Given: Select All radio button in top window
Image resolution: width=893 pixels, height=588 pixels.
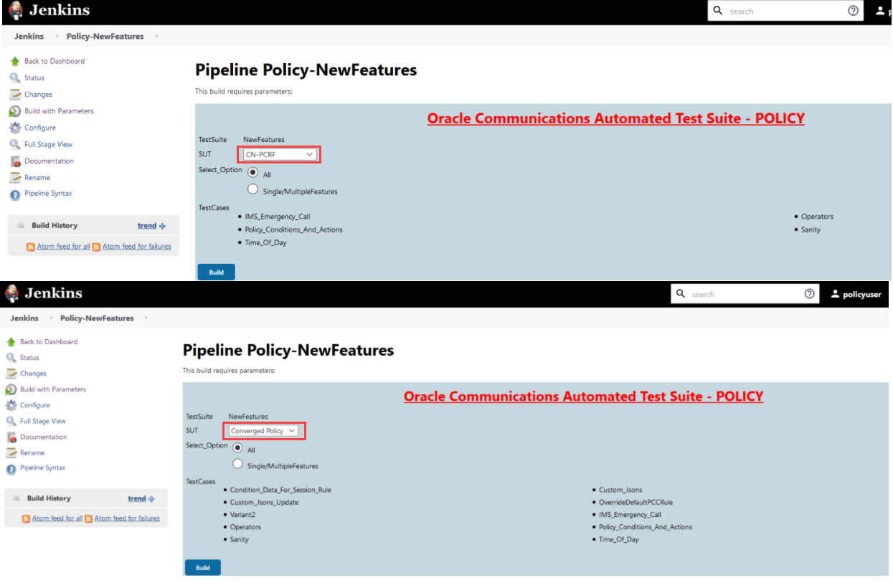Looking at the screenshot, I should pyautogui.click(x=252, y=173).
